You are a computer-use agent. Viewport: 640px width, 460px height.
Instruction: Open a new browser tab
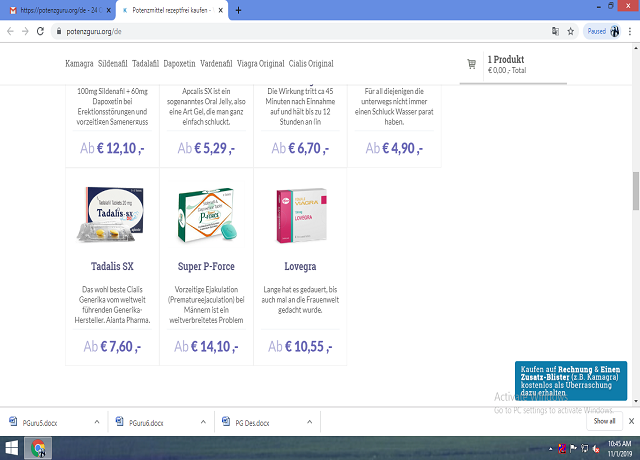237,10
